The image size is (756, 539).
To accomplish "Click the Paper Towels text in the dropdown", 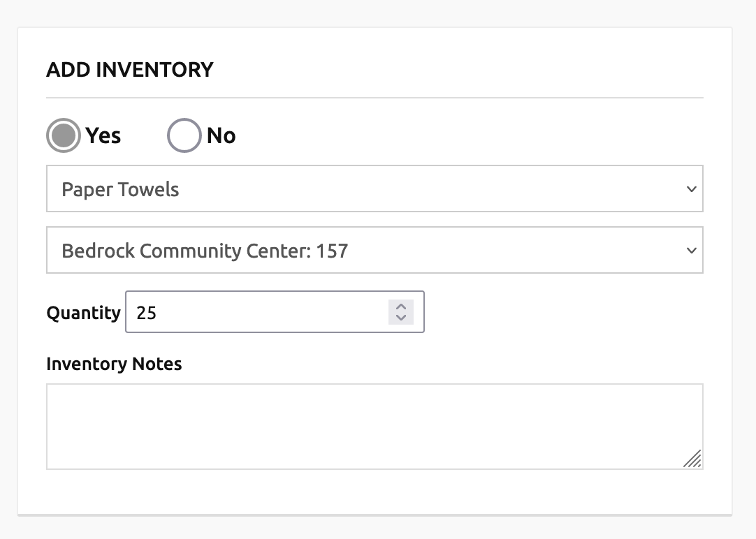I will click(x=121, y=189).
